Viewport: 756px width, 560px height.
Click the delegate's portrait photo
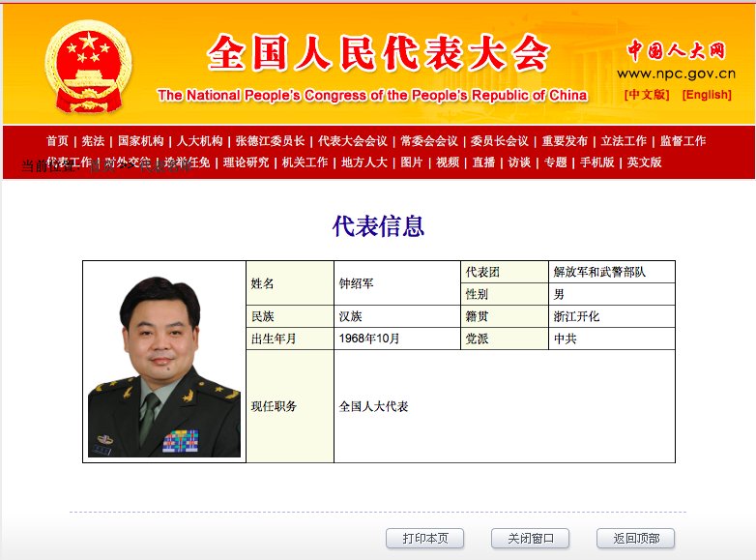(x=164, y=362)
